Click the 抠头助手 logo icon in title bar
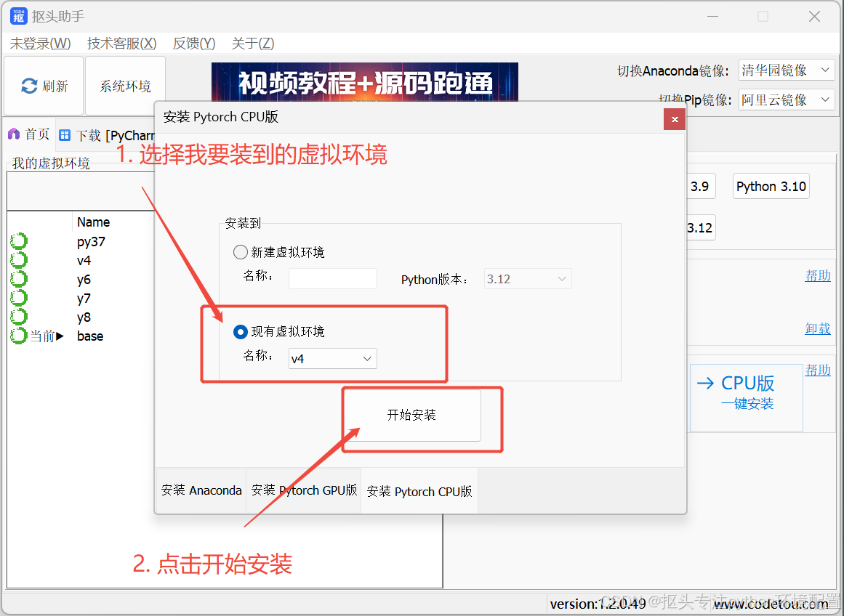Image resolution: width=844 pixels, height=616 pixels. [x=17, y=16]
